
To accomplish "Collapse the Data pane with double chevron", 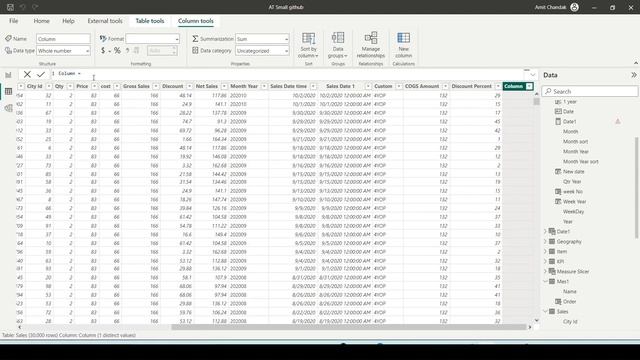I will [x=633, y=75].
